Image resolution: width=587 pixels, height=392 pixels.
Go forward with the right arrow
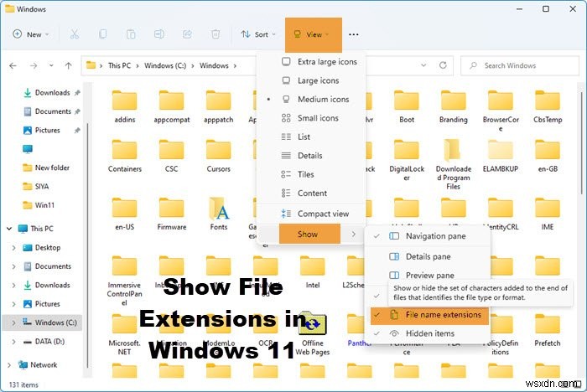point(34,66)
